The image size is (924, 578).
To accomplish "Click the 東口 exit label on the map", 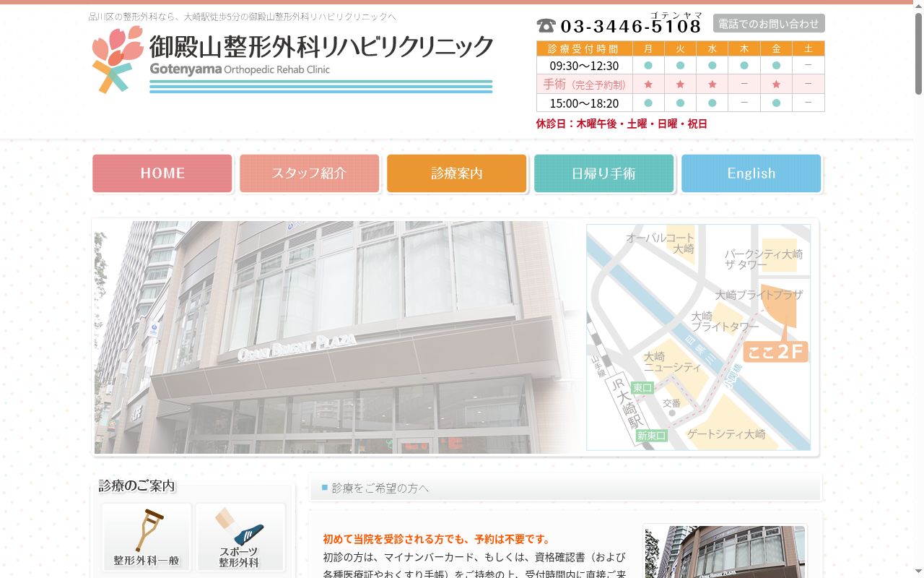I will (642, 388).
